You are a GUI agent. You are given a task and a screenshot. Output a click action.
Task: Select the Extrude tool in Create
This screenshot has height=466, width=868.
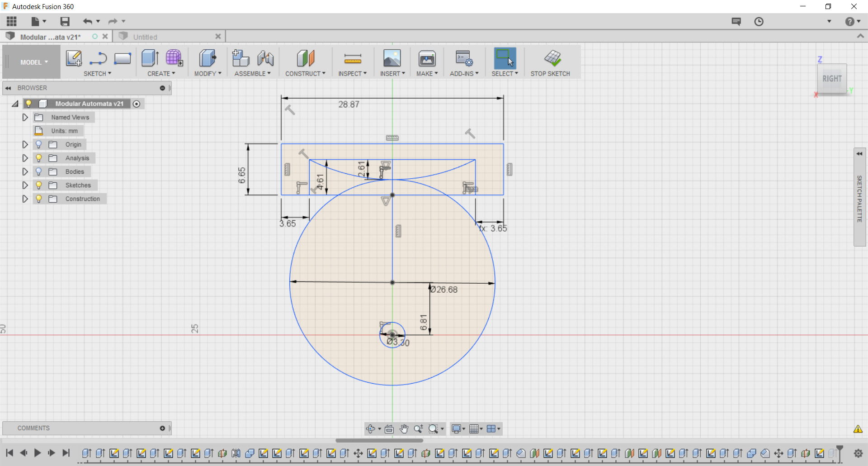pos(150,59)
